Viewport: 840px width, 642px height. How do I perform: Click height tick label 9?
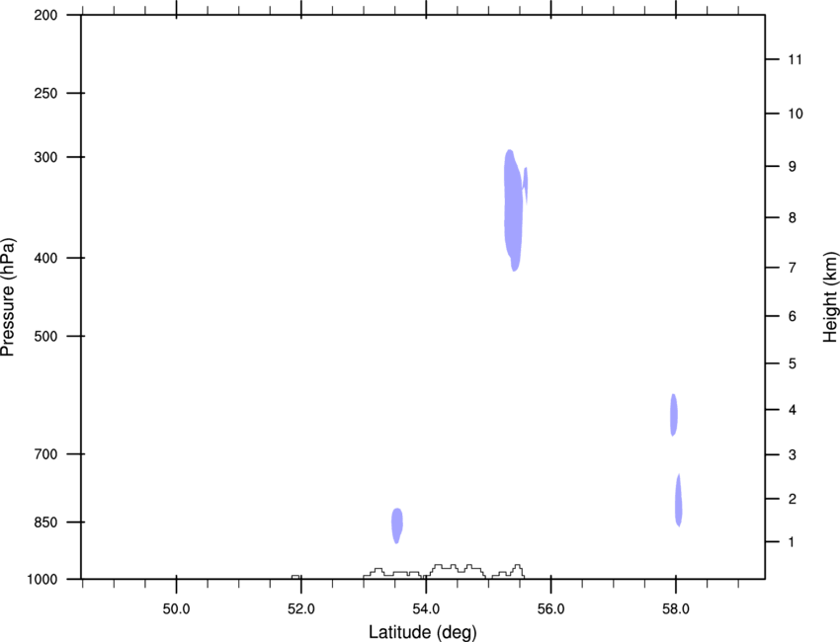[793, 167]
